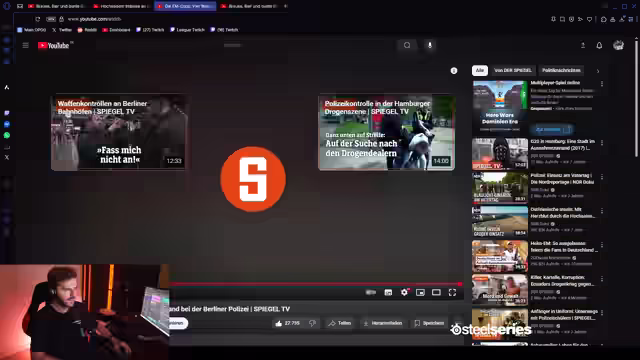
Task: Open Polizeikontrolle in der Hamburger Drogenszene end card
Action: click(x=387, y=133)
